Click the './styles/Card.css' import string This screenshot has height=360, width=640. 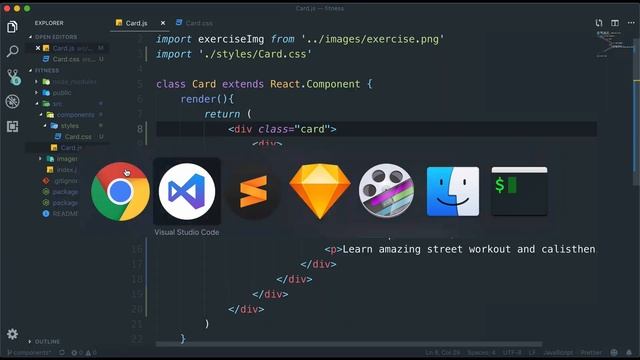point(255,54)
